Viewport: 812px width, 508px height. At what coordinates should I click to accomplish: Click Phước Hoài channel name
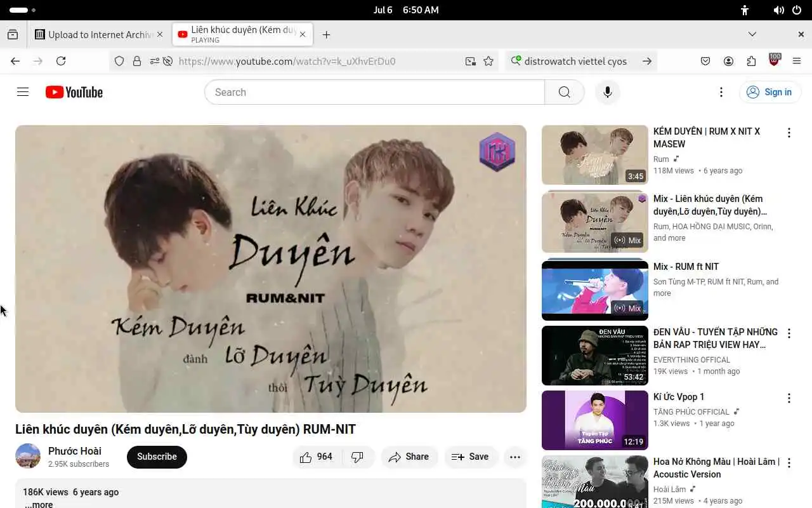[x=75, y=451]
